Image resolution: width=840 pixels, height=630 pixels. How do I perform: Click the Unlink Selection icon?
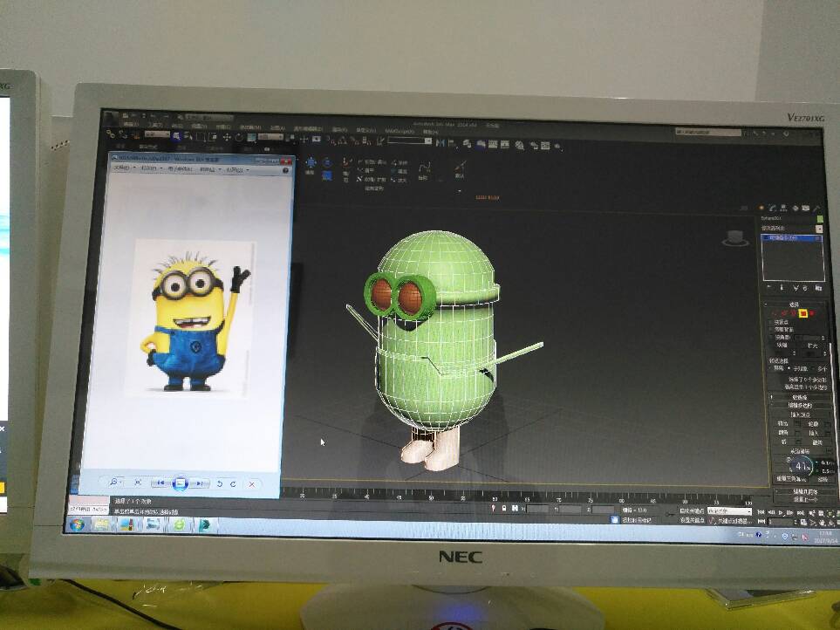pos(124,136)
